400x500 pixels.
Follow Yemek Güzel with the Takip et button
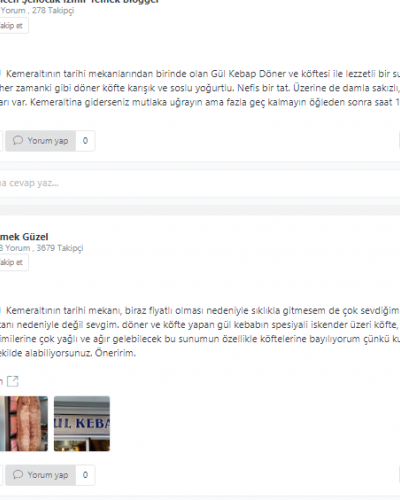pyautogui.click(x=13, y=262)
